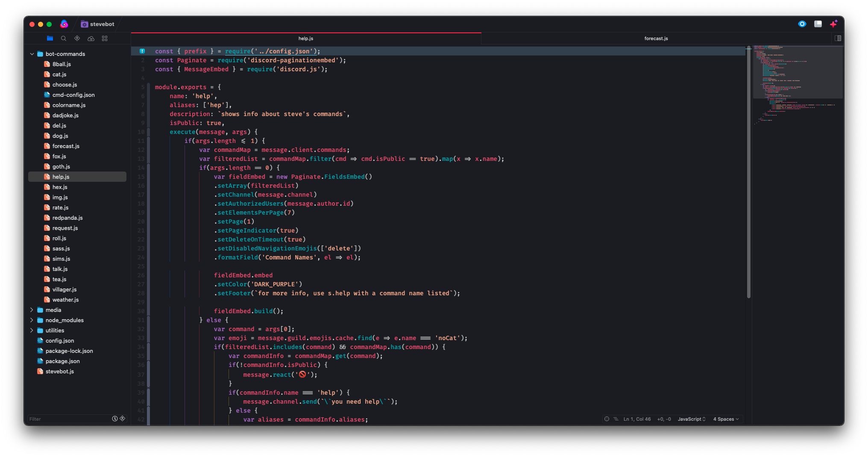Click the media folder icon
868x457 pixels.
tap(40, 310)
